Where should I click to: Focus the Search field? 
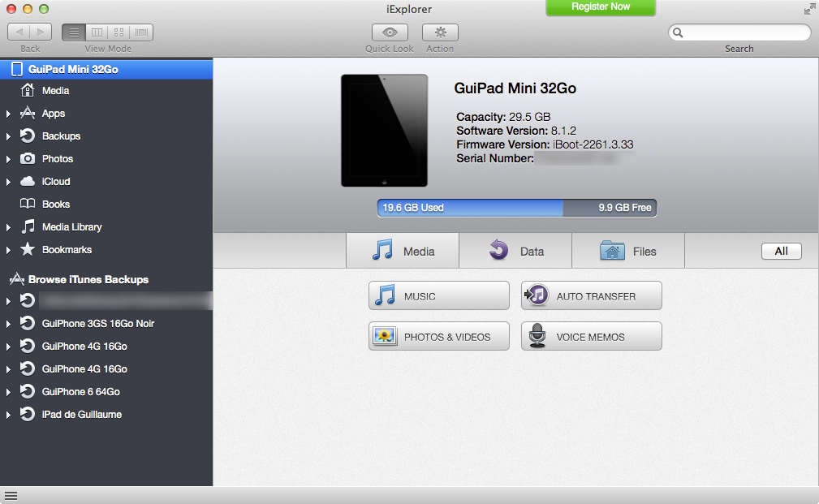point(739,32)
